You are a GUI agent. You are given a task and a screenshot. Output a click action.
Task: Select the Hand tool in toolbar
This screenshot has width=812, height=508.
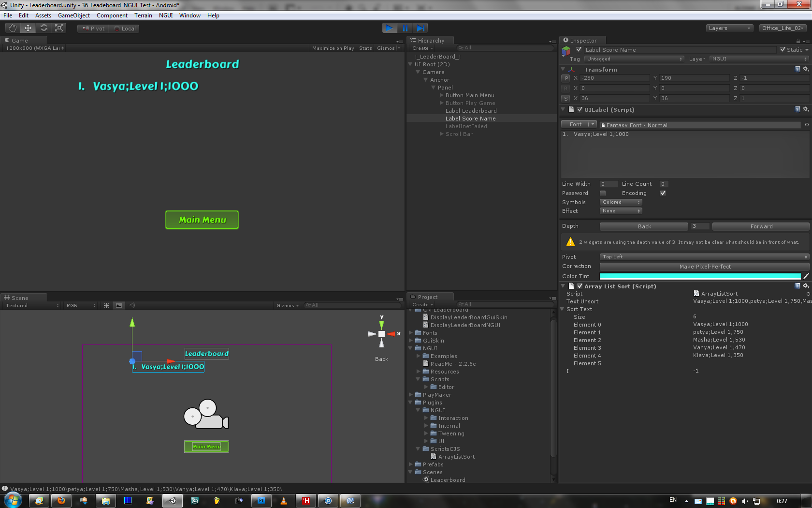click(12, 28)
